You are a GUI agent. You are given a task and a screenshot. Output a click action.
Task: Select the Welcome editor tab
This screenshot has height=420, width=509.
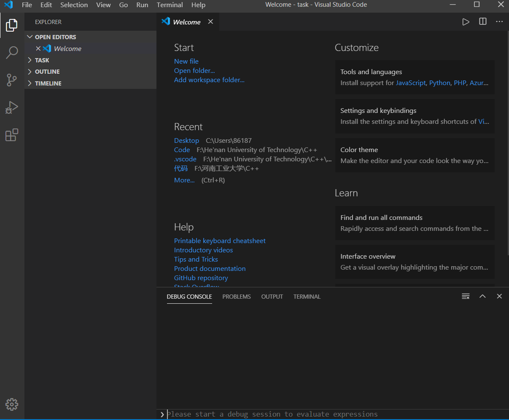click(x=188, y=22)
